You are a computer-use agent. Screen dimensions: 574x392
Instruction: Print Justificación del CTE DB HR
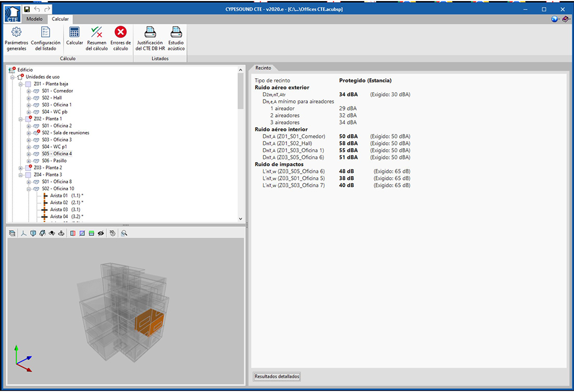150,39
